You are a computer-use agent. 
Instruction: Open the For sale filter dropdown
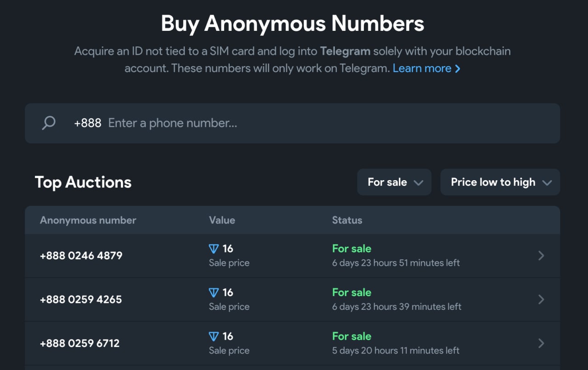tap(394, 182)
